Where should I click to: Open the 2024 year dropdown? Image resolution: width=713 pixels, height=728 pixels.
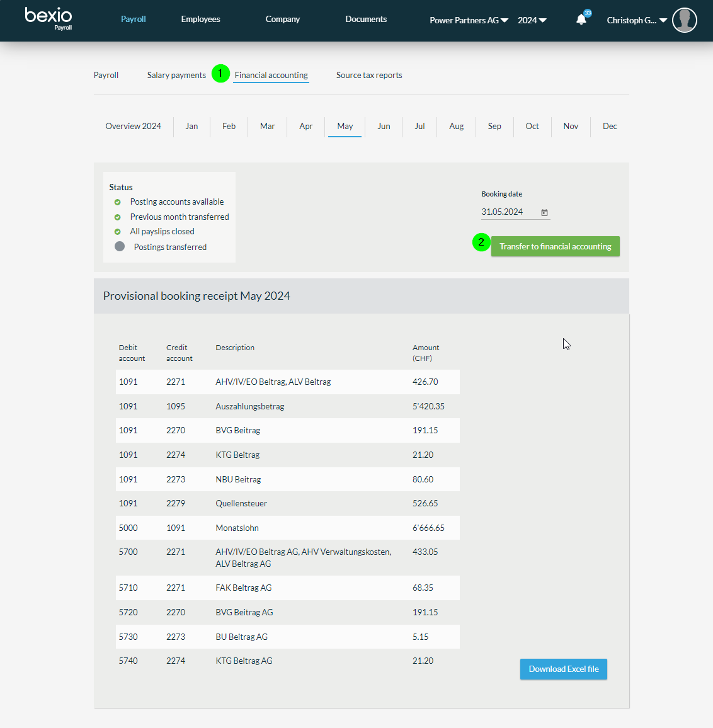(x=532, y=20)
